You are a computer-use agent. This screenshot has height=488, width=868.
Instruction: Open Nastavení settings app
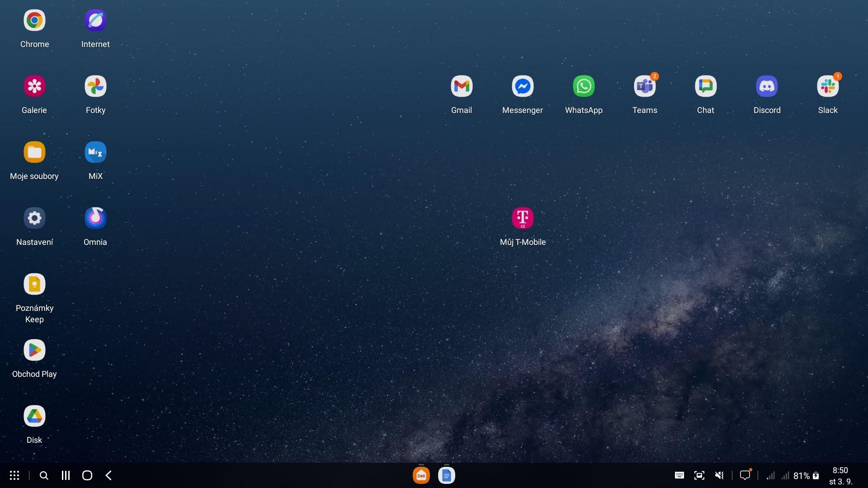pos(34,218)
